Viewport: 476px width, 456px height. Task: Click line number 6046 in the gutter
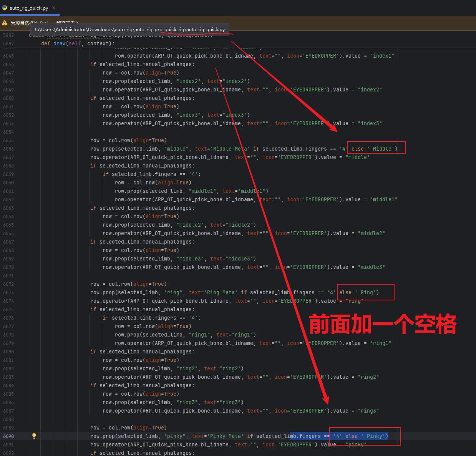(8, 64)
